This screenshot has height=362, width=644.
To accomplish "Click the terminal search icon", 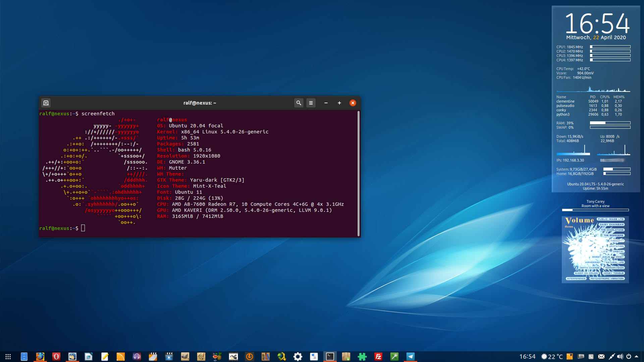I will pyautogui.click(x=299, y=103).
